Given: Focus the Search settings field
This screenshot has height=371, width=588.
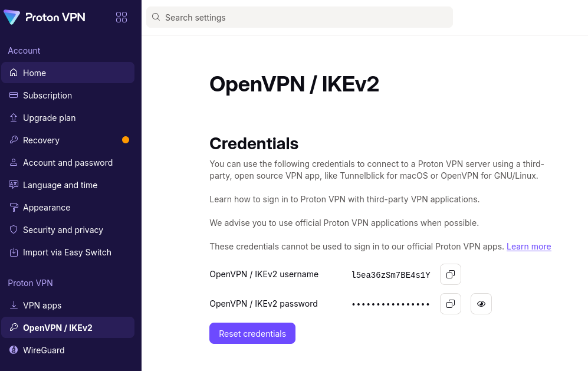Looking at the screenshot, I should click(300, 17).
